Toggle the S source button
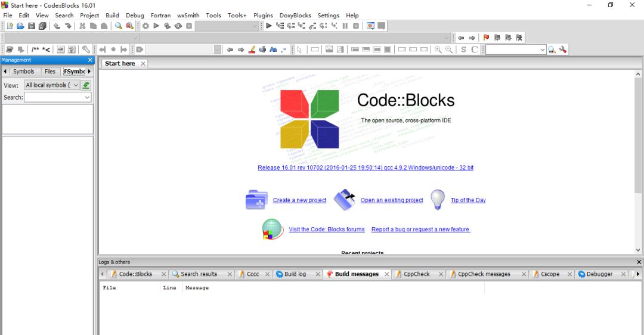The height and width of the screenshot is (335, 644). [x=463, y=49]
